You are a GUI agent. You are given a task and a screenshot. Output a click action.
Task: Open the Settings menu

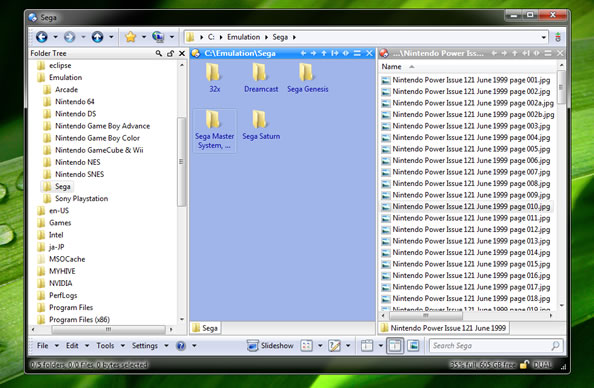145,346
